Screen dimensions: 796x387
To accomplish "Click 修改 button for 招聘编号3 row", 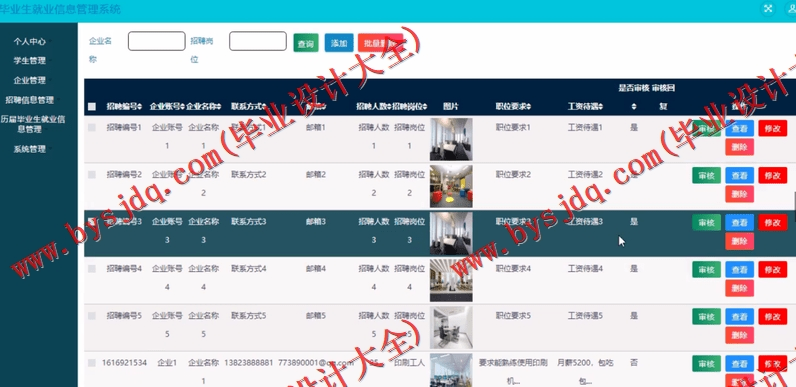I will [x=773, y=222].
